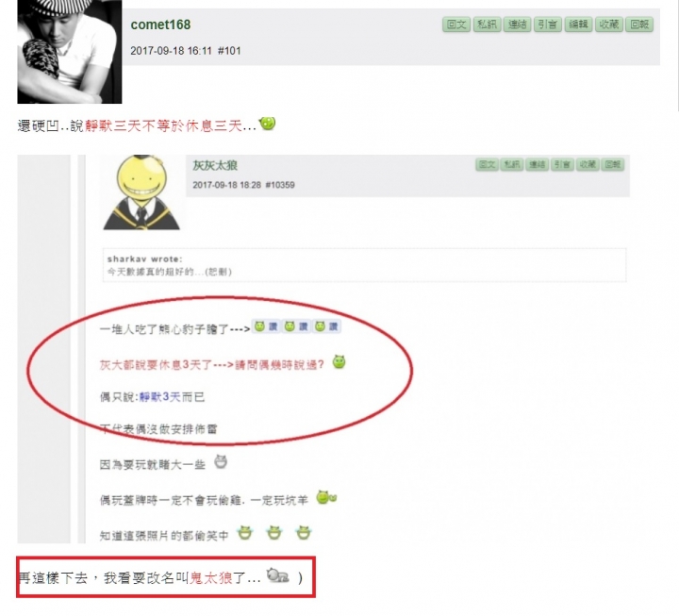This screenshot has width=679, height=616.
Task: Click the yellow smiley avatar of 灰灰太狼
Action: [141, 192]
